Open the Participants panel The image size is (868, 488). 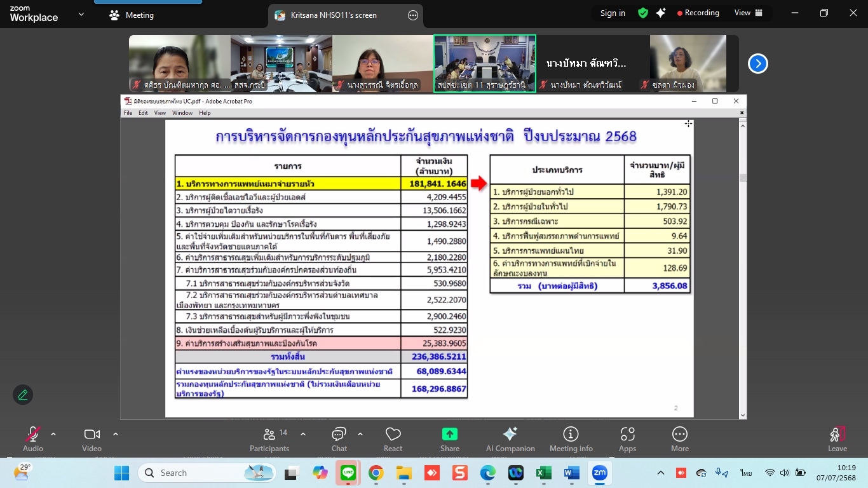click(x=269, y=439)
